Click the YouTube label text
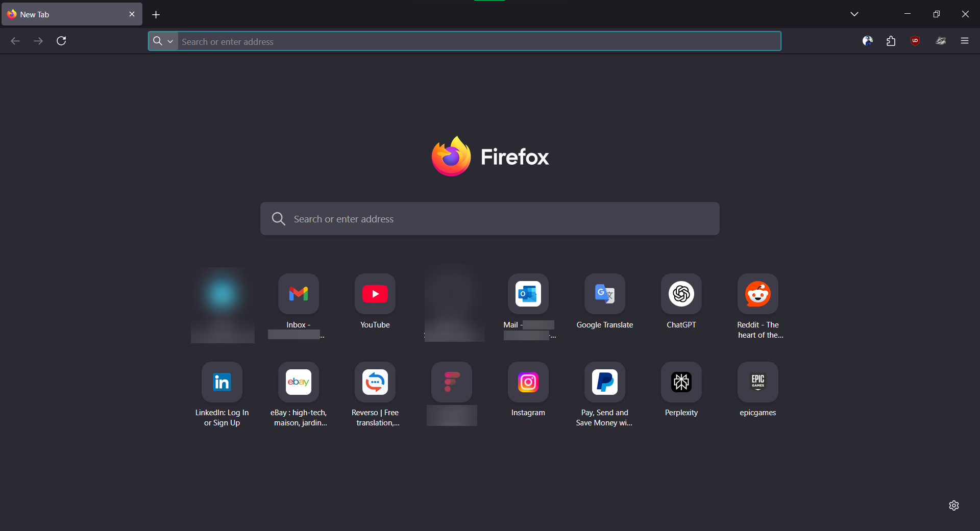Screen dimensions: 980x531 point(375,325)
